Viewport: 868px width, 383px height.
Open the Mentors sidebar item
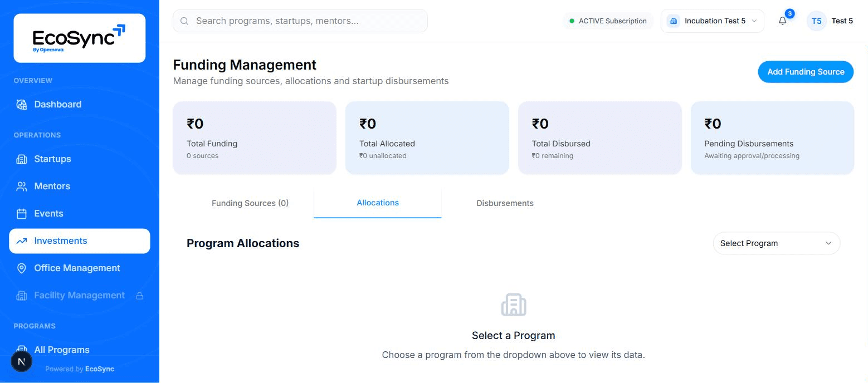79,186
